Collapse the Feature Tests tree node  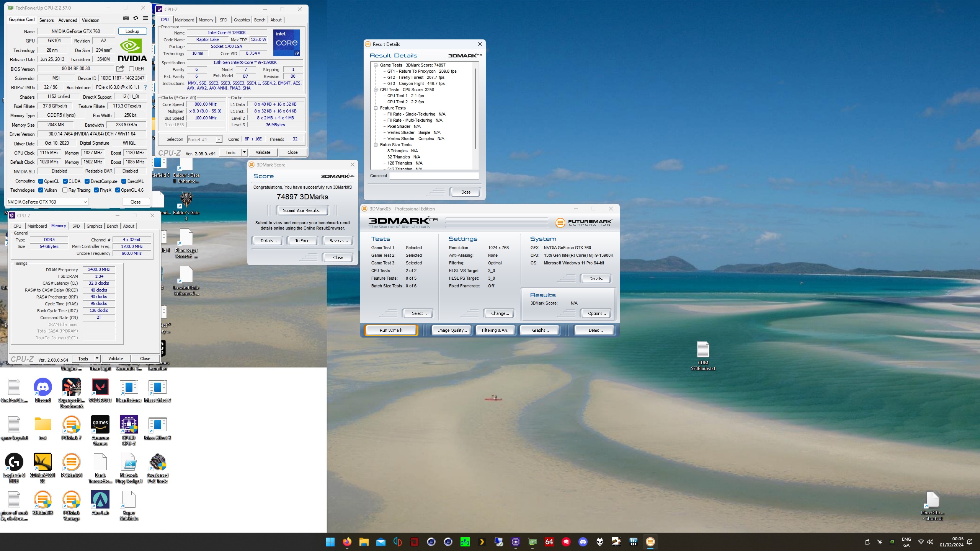(376, 108)
